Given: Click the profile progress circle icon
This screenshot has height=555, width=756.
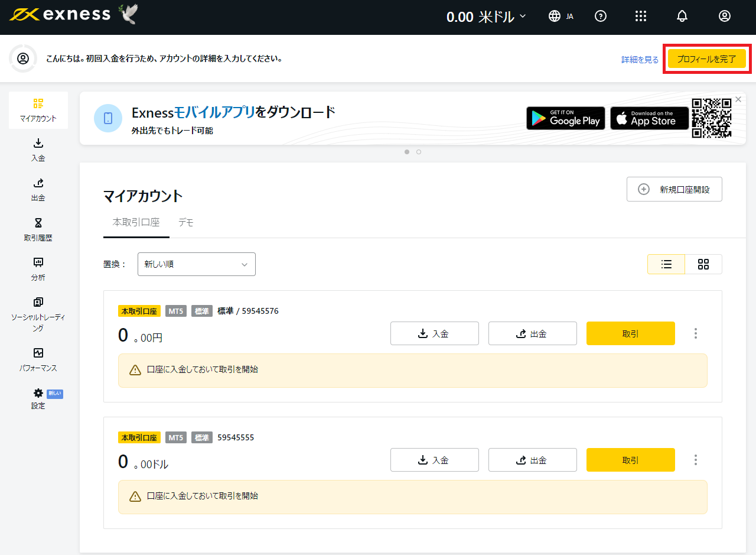Looking at the screenshot, I should coord(23,59).
